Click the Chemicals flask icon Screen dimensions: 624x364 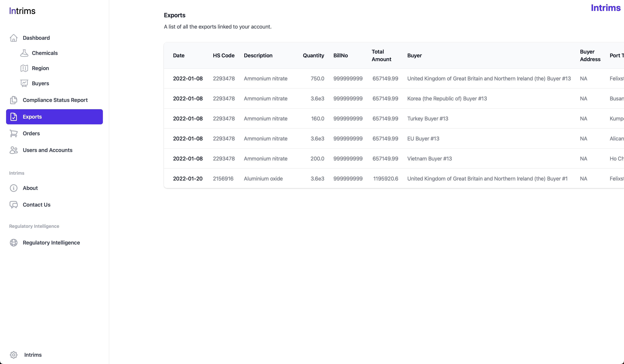tap(24, 53)
